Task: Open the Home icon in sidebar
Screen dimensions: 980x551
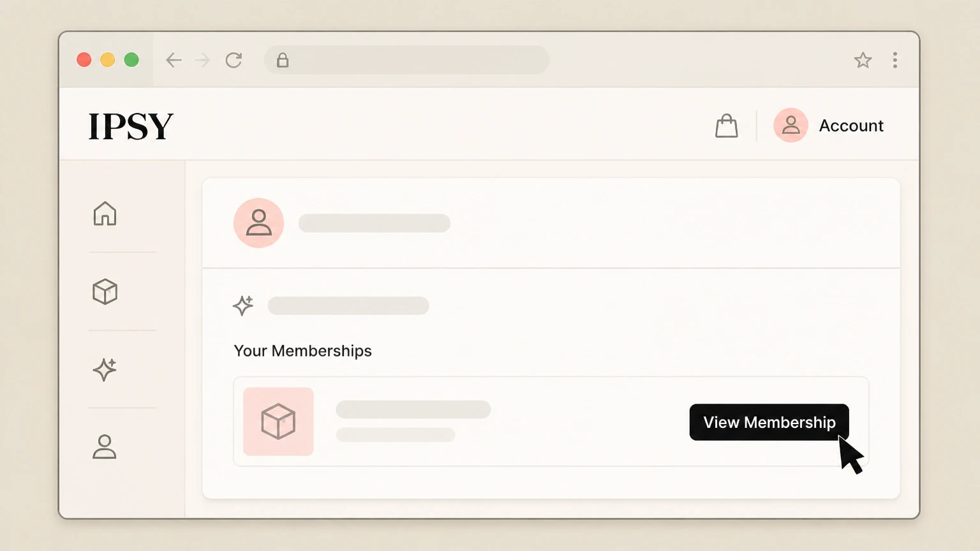Action: click(105, 214)
